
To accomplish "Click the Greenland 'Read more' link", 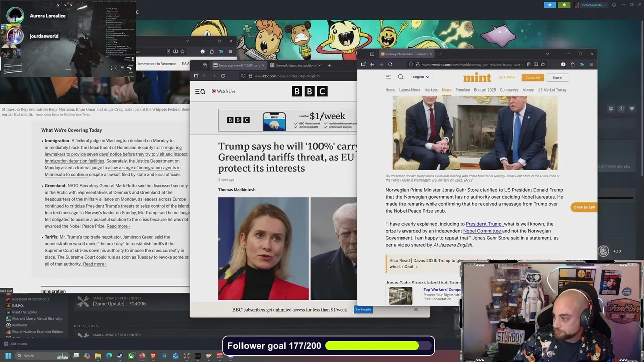I will click(118, 226).
